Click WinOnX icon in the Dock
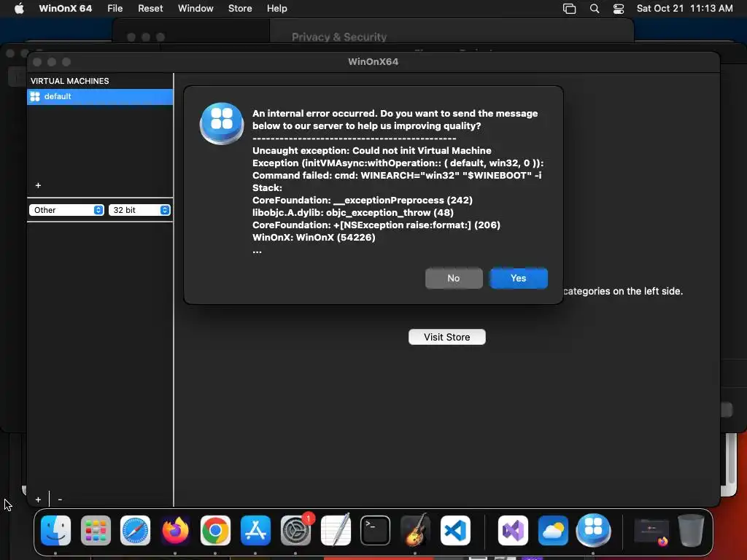The image size is (747, 560). pyautogui.click(x=593, y=531)
